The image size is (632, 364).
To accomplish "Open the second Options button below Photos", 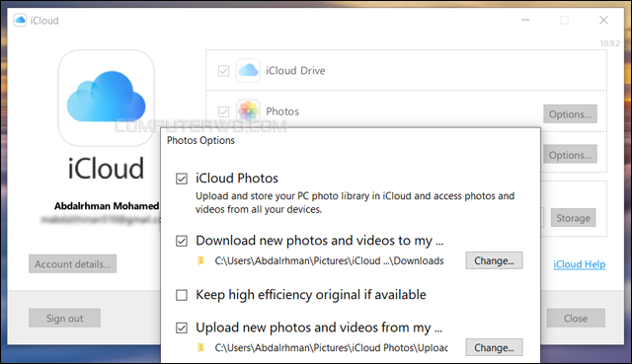I will 570,155.
